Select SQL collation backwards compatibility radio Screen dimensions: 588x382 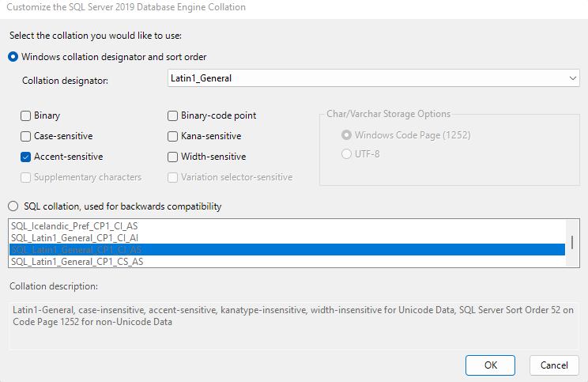[13, 206]
